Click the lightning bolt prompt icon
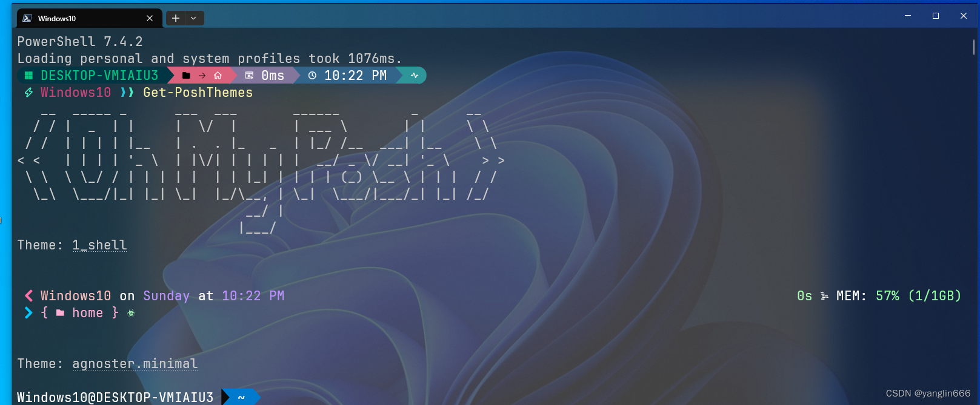This screenshot has width=980, height=405. [x=28, y=93]
